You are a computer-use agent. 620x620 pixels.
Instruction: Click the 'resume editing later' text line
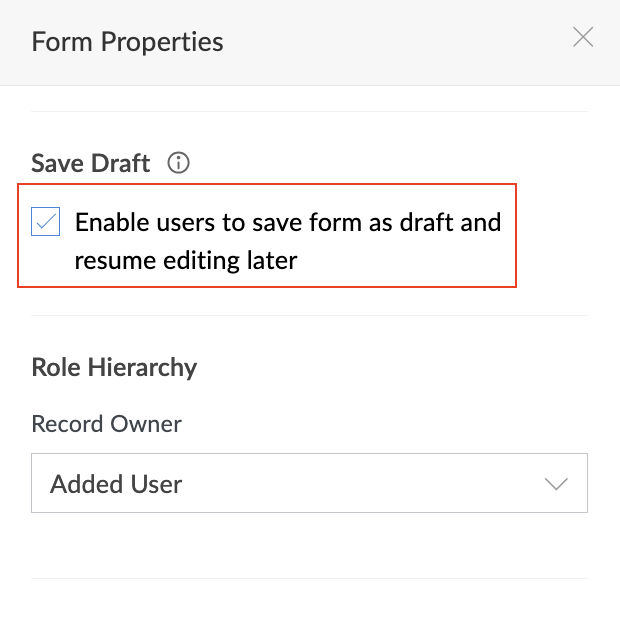point(186,261)
